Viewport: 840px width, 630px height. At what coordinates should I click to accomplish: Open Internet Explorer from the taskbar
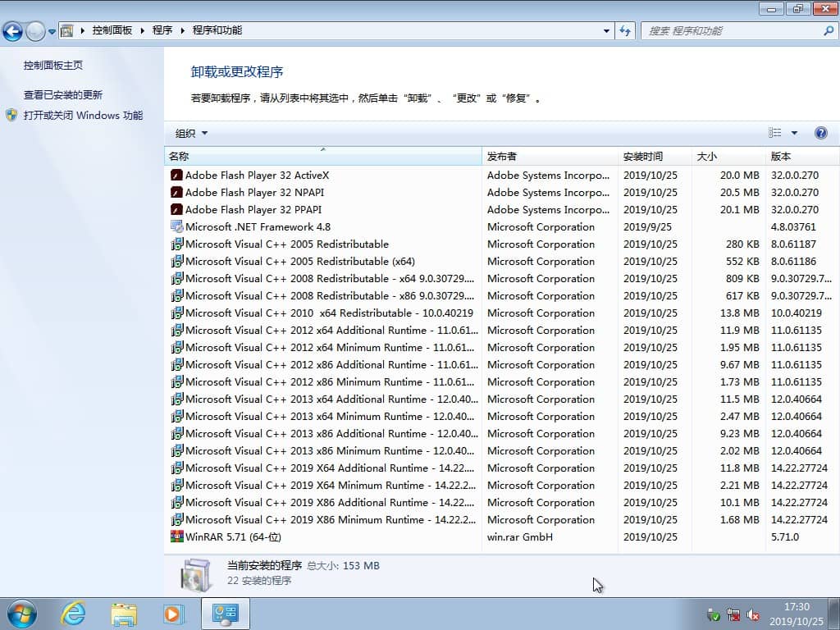tap(73, 613)
